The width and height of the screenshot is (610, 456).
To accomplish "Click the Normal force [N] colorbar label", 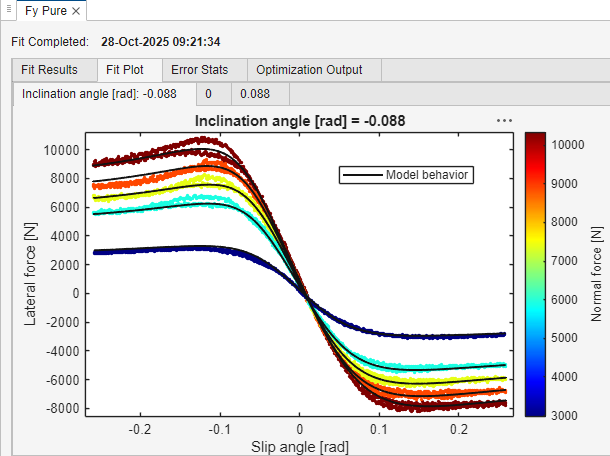I will 596,274.
